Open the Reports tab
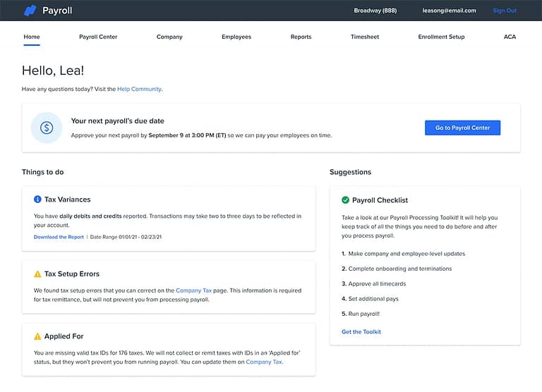Image resolution: width=542 pixels, height=392 pixels. point(301,37)
